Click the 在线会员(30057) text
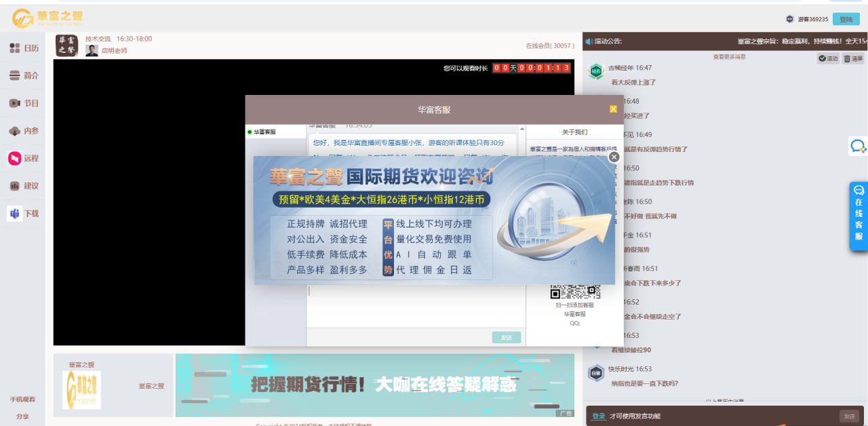Screen dimensions: 868x426 point(550,46)
